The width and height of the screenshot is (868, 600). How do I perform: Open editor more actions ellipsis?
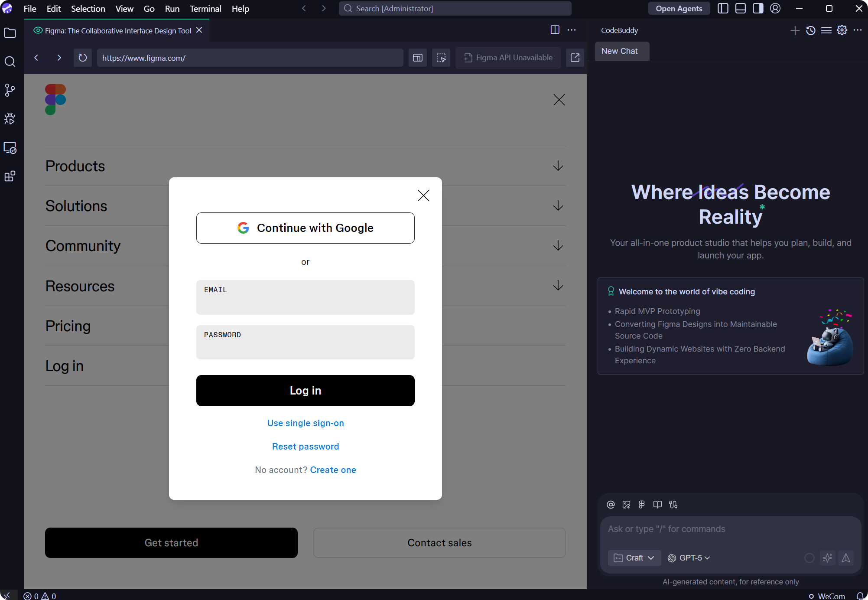tap(572, 30)
